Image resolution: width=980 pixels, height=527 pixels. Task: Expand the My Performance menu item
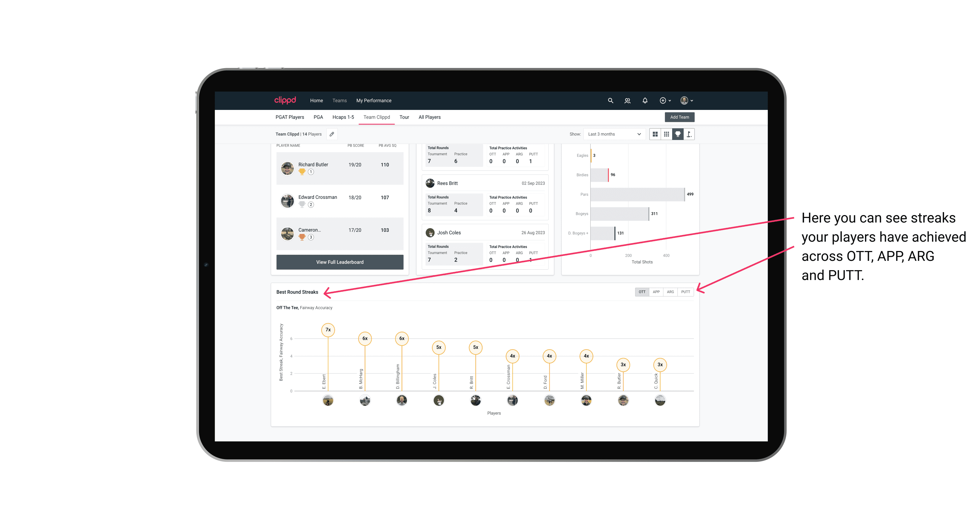[374, 101]
